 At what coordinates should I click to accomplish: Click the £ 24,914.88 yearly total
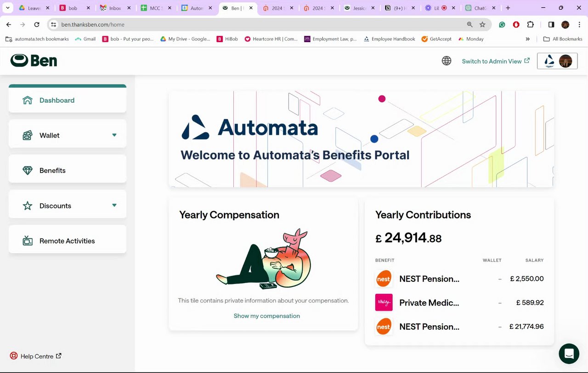pos(408,238)
